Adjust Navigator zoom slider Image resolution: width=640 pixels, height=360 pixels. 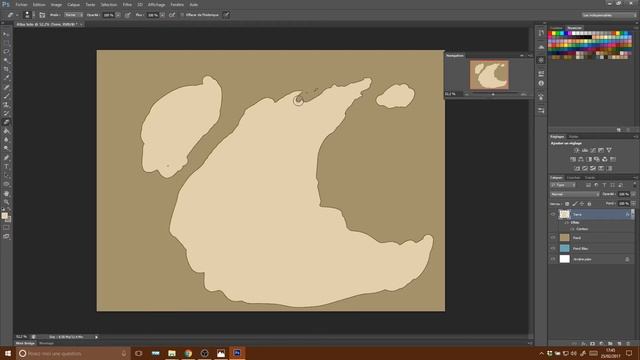click(x=493, y=94)
